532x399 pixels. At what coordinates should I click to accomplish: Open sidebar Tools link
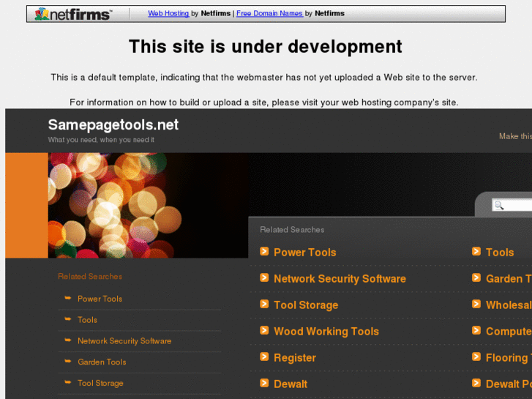pyautogui.click(x=87, y=320)
